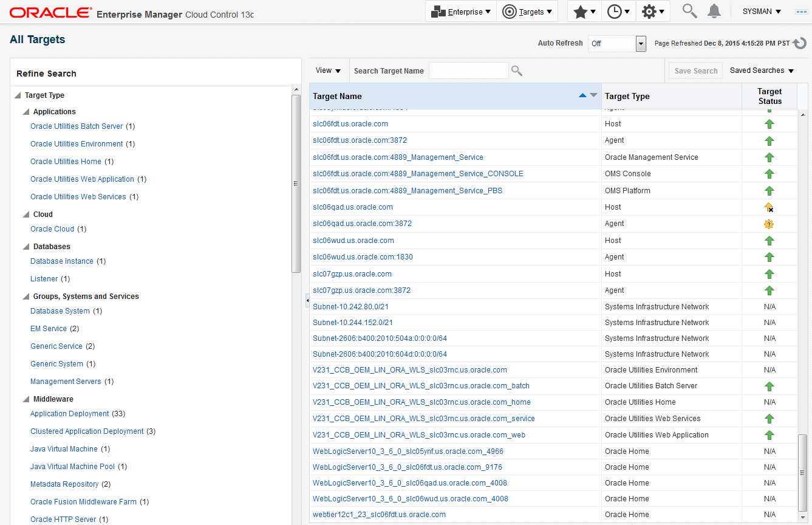Collapse Groups, Systems and Services group
The image size is (812, 525).
pyautogui.click(x=26, y=297)
